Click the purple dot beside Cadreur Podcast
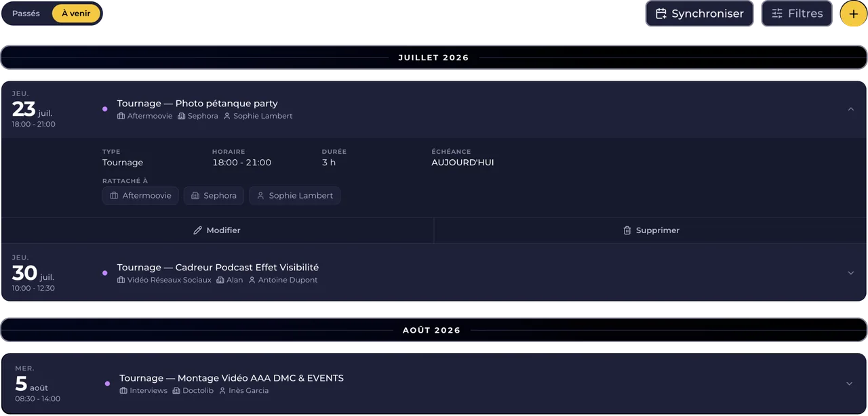Image resolution: width=868 pixels, height=416 pixels. pyautogui.click(x=104, y=273)
